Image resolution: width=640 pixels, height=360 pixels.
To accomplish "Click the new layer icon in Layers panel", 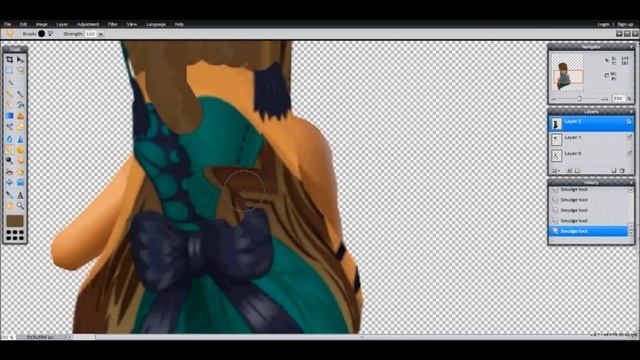I will click(614, 171).
